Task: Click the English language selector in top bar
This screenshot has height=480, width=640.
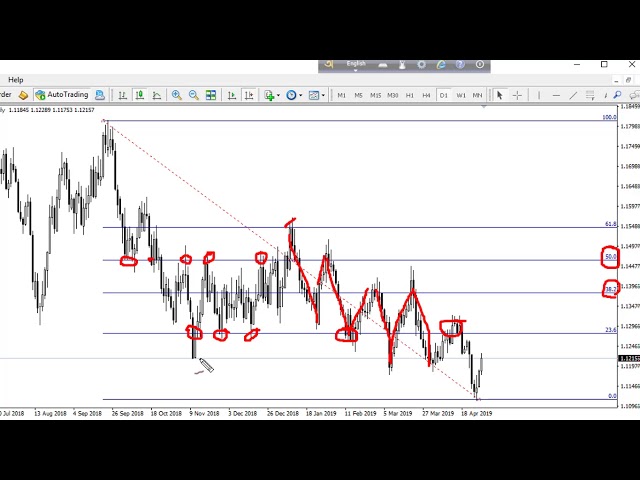Action: point(356,65)
